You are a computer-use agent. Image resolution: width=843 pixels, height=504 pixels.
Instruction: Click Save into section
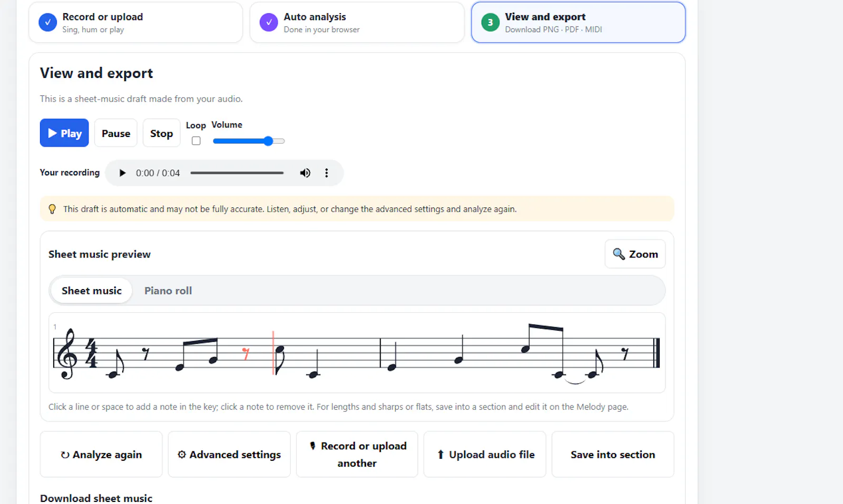pyautogui.click(x=613, y=454)
